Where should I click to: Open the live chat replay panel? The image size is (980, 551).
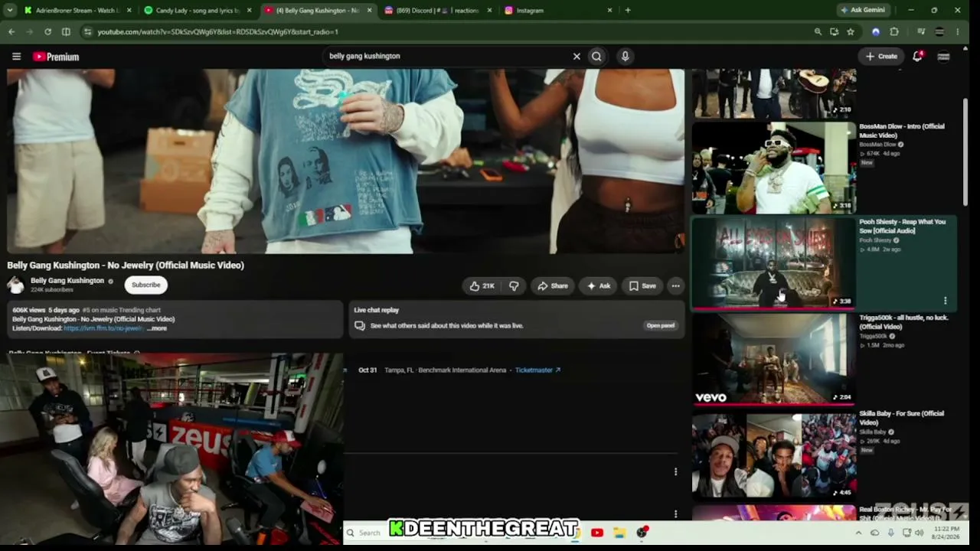click(x=660, y=325)
